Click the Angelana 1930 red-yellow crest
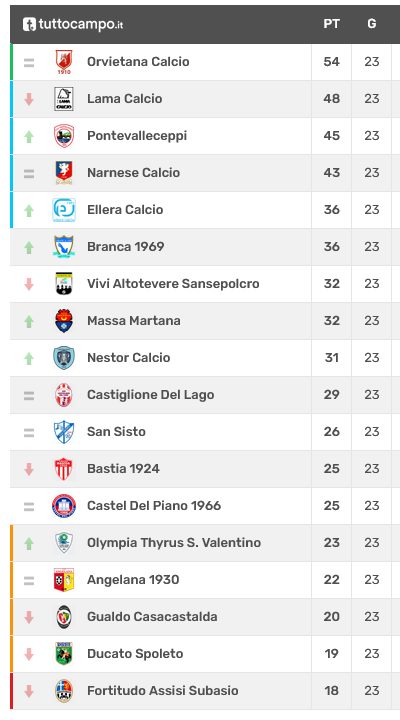 (x=64, y=579)
